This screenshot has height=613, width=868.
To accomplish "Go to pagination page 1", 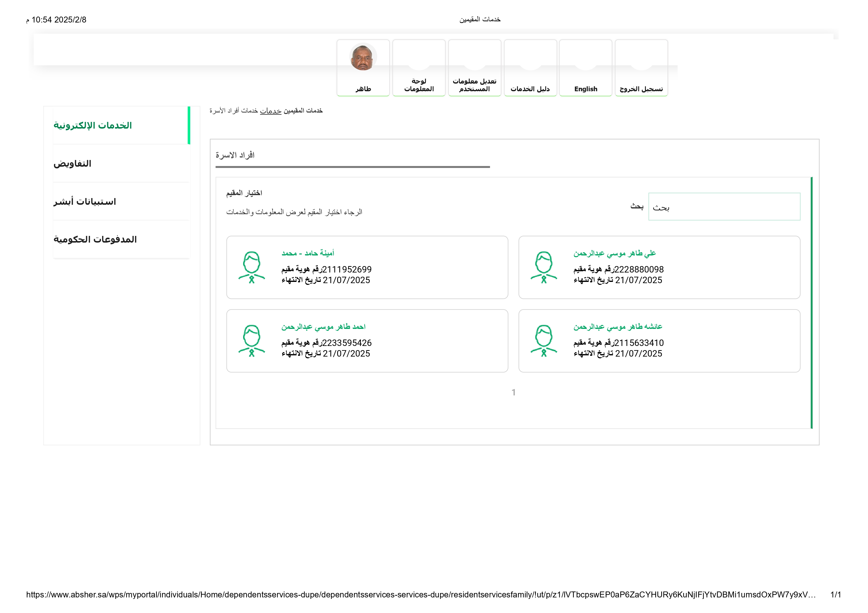I will coord(513,392).
